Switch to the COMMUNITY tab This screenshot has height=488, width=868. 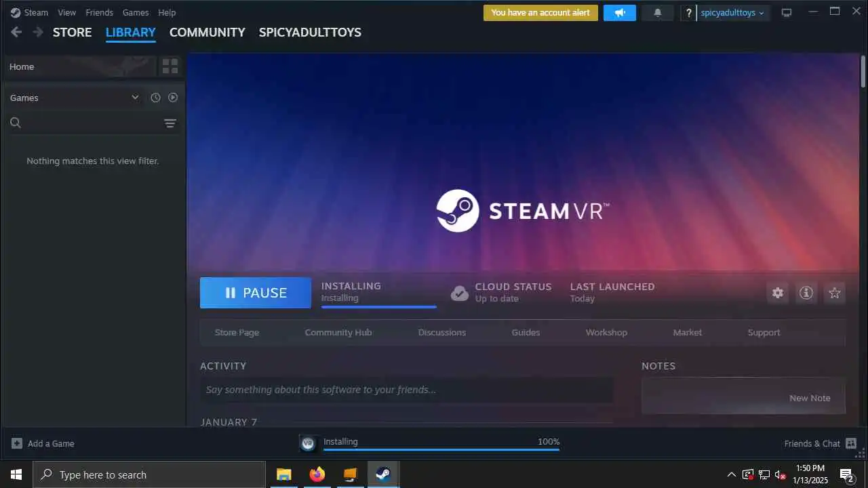click(x=208, y=32)
